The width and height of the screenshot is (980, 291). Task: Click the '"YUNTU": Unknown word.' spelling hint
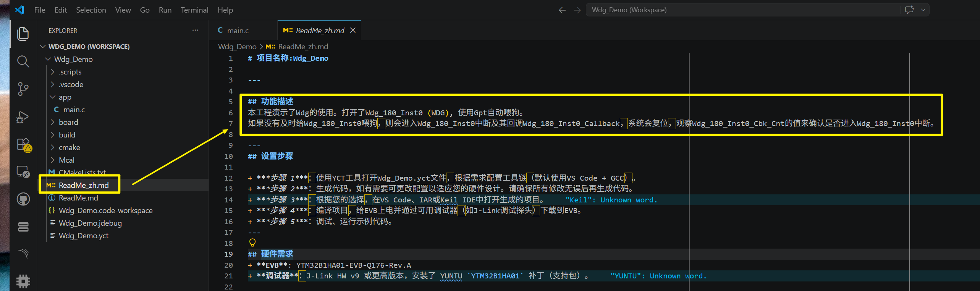pos(658,276)
